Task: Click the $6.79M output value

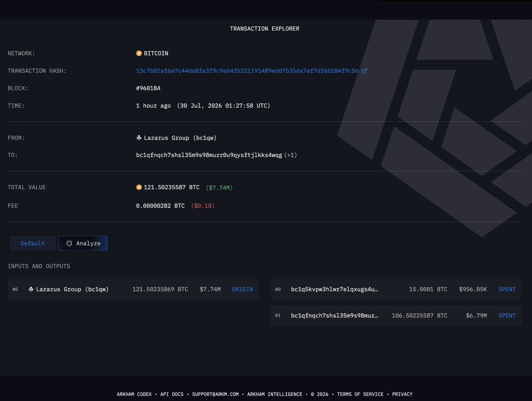Action: tap(477, 315)
